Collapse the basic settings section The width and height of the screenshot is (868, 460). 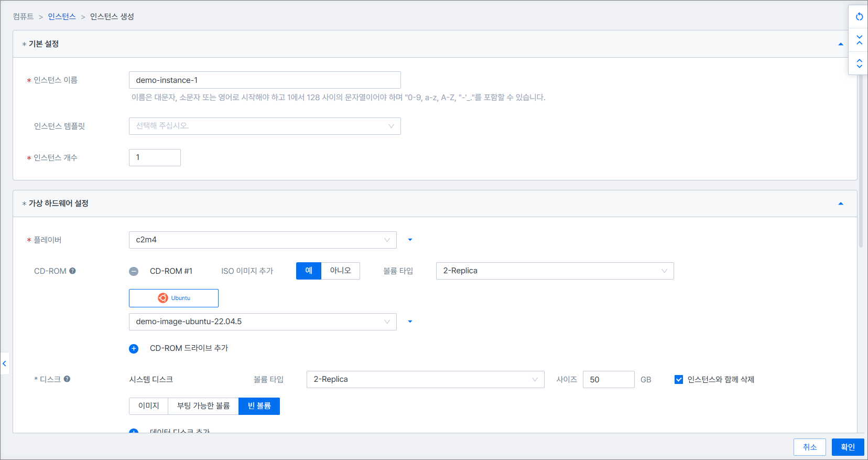coord(841,44)
